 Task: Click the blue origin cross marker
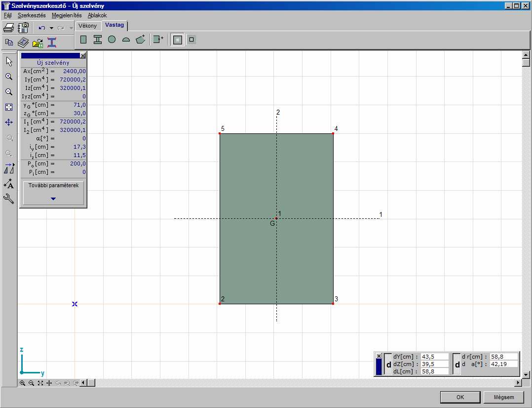point(75,304)
